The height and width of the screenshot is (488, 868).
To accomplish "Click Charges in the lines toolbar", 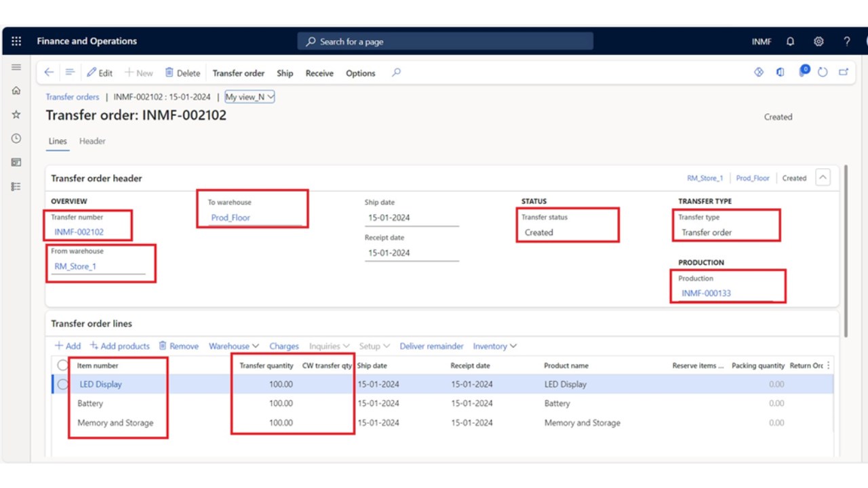I will (x=284, y=346).
